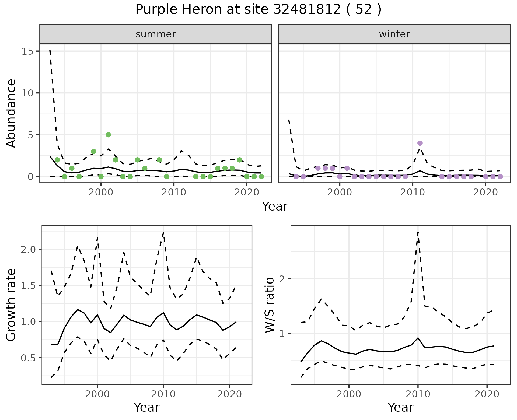Viewport: 517px width, 420px height.
Task: Click the winter facet header strip
Action: (x=394, y=34)
